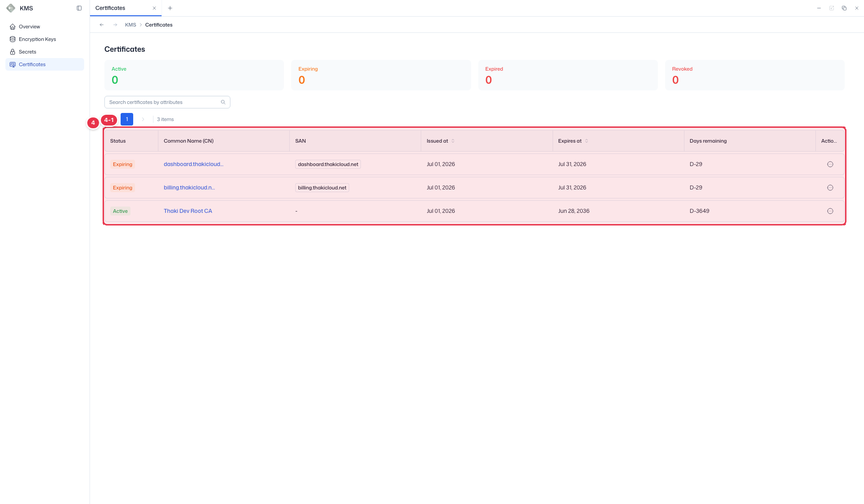Collapse the sidebar panel icon
This screenshot has height=504, width=864.
[79, 8]
